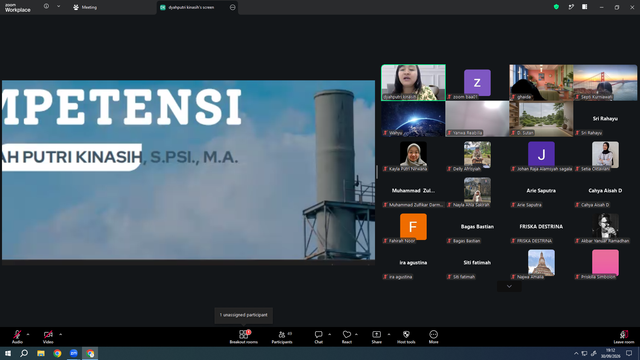This screenshot has height=360, width=640.
Task: Click the pop-out window icon in title bar
Action: click(x=571, y=7)
